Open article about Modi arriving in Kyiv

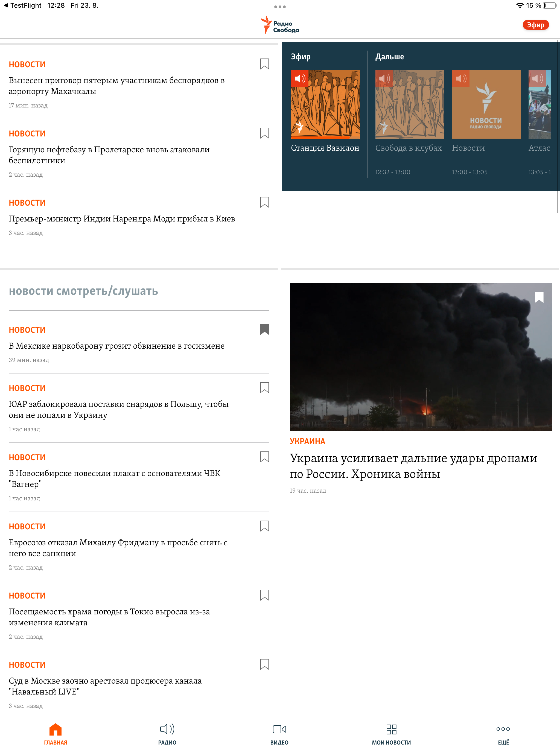coord(122,219)
